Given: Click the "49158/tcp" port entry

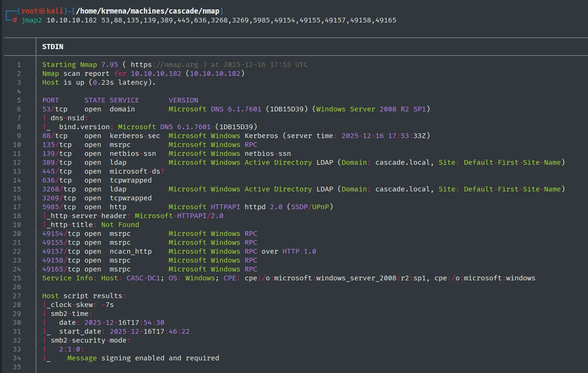Looking at the screenshot, I should [61, 260].
